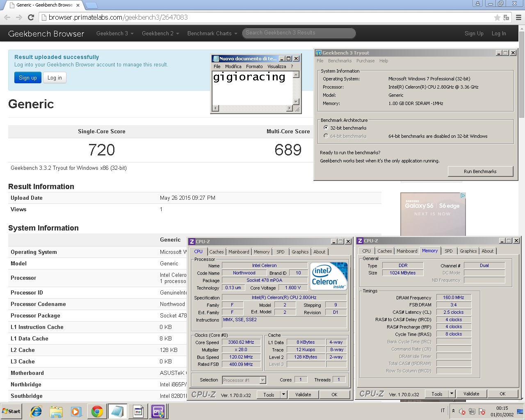525x420 pixels.
Task: Open Chrome's hamburger menu
Action: (518, 17)
